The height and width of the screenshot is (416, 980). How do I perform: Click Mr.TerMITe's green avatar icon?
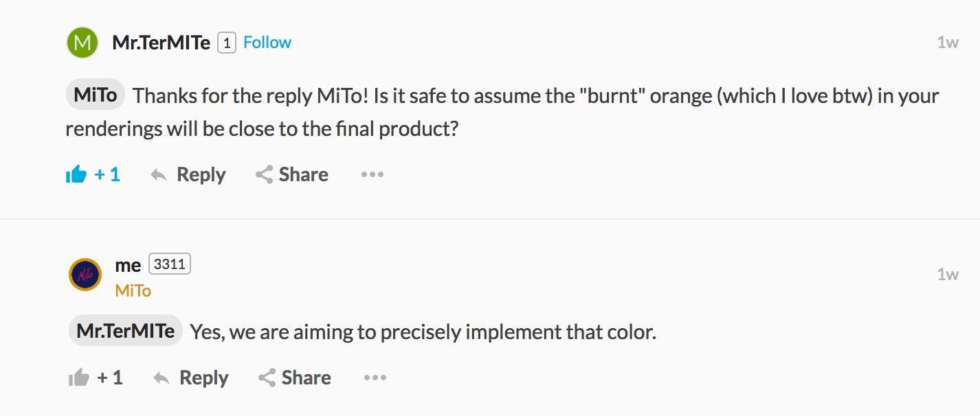click(x=82, y=43)
